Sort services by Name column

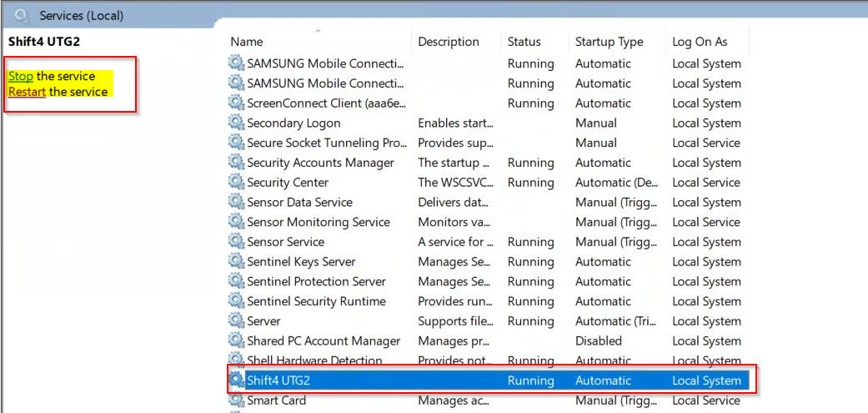click(x=247, y=42)
